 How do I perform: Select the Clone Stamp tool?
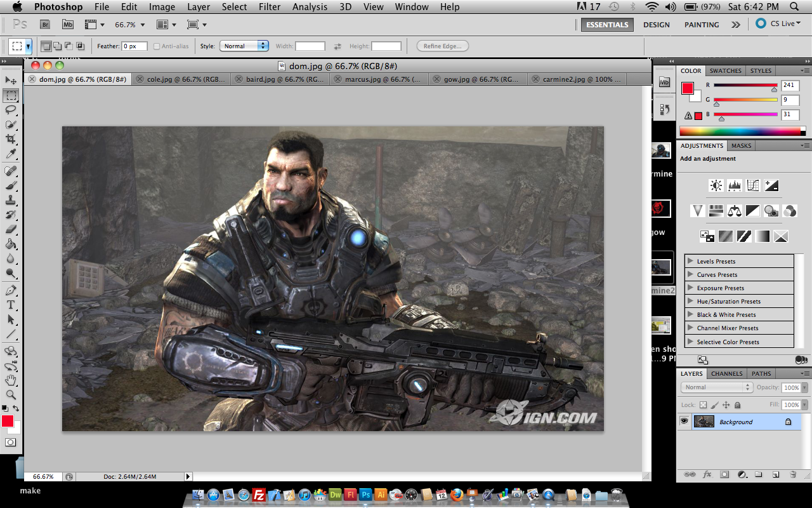coord(11,201)
